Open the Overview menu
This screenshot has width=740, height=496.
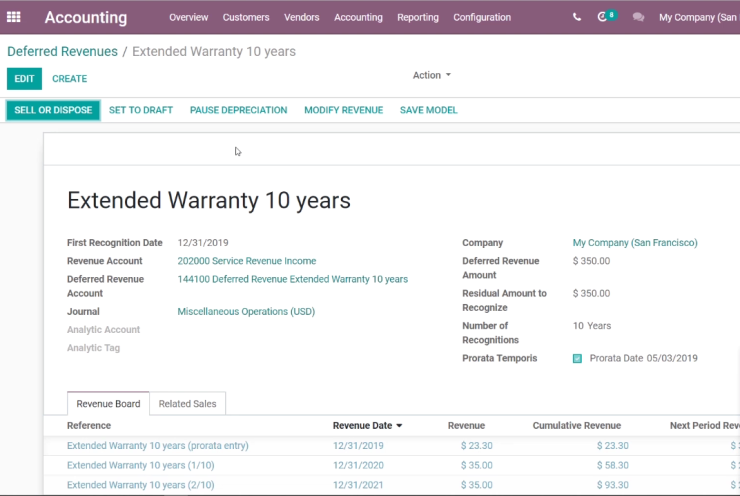tap(188, 17)
